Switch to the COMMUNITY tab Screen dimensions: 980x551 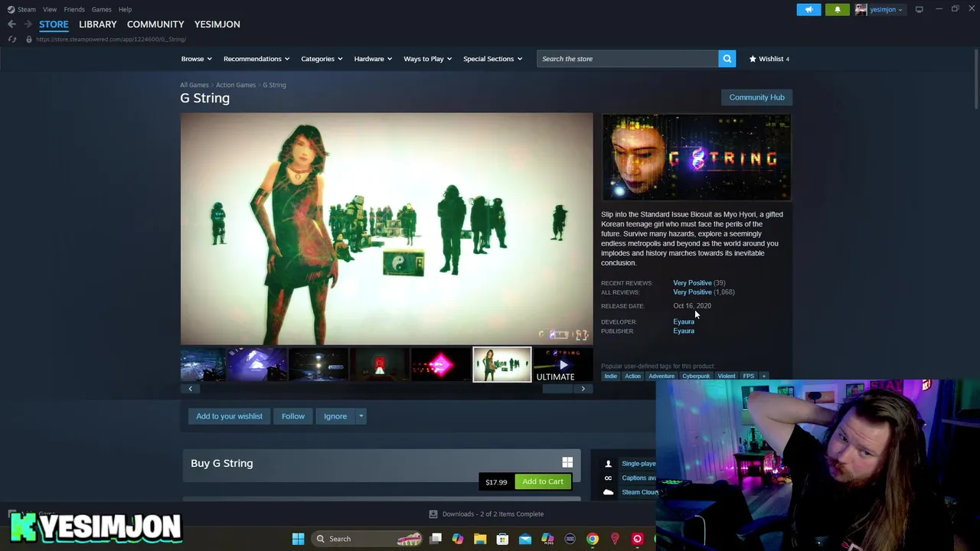155,24
